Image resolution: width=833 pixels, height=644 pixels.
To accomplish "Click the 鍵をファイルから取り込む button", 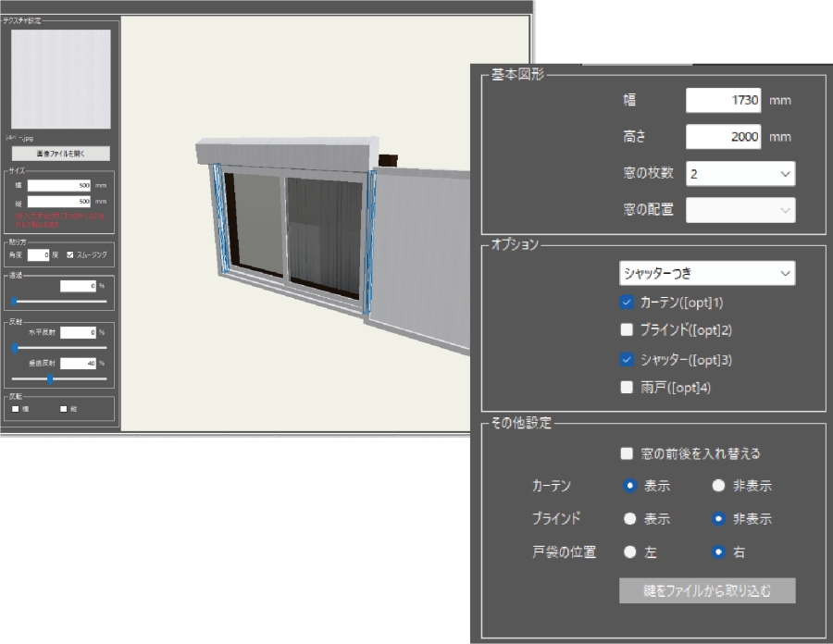I will [x=707, y=590].
